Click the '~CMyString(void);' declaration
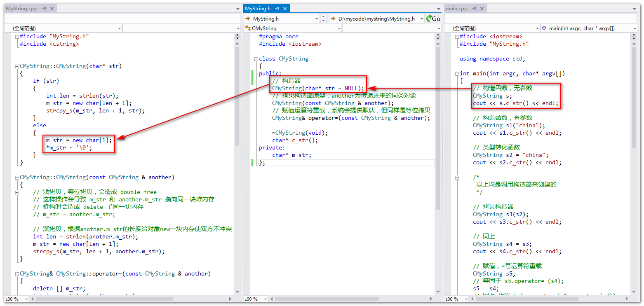 [x=300, y=133]
